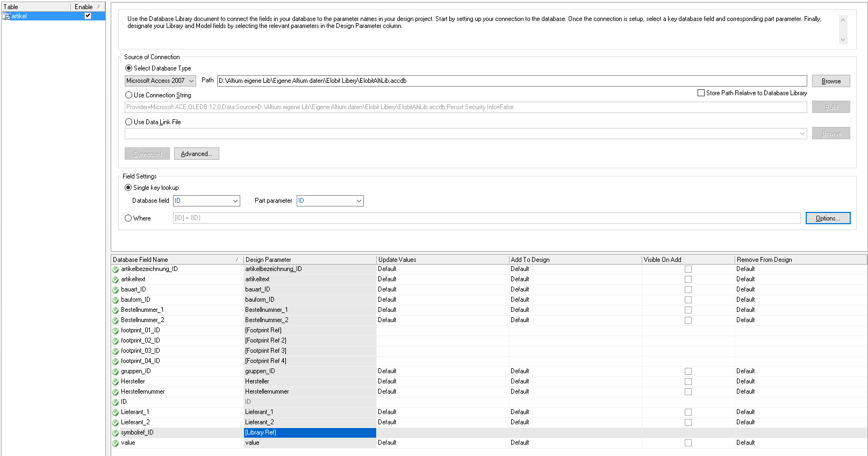Image resolution: width=868 pixels, height=456 pixels.
Task: Click the green check icon for footprint_01_ID
Action: (x=115, y=331)
